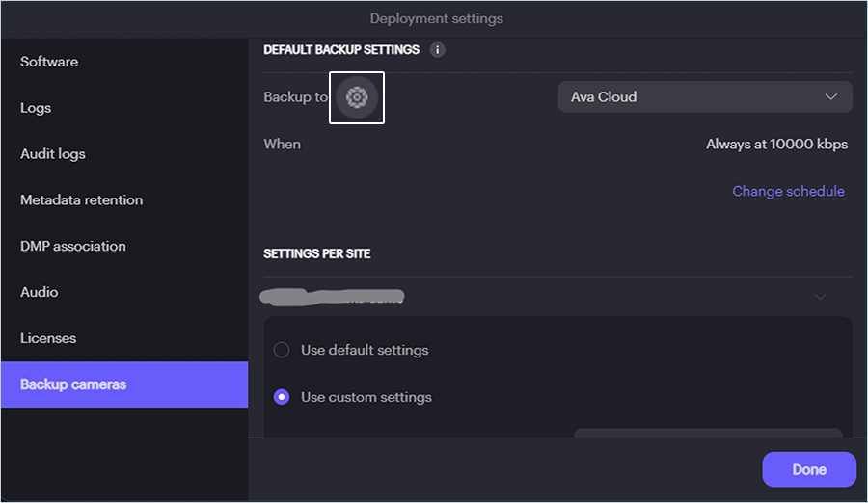This screenshot has width=868, height=503.
Task: Open the DMP association section
Action: click(73, 246)
